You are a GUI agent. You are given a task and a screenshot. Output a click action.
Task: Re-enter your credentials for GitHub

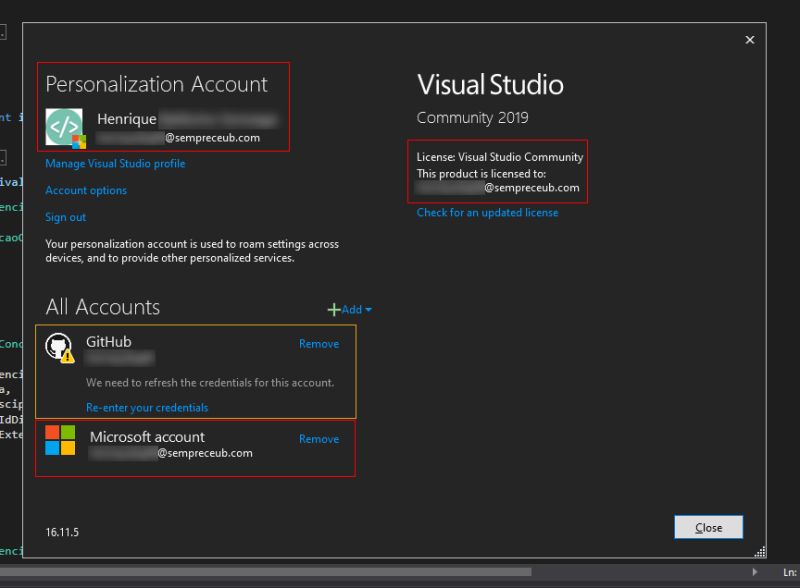click(146, 407)
